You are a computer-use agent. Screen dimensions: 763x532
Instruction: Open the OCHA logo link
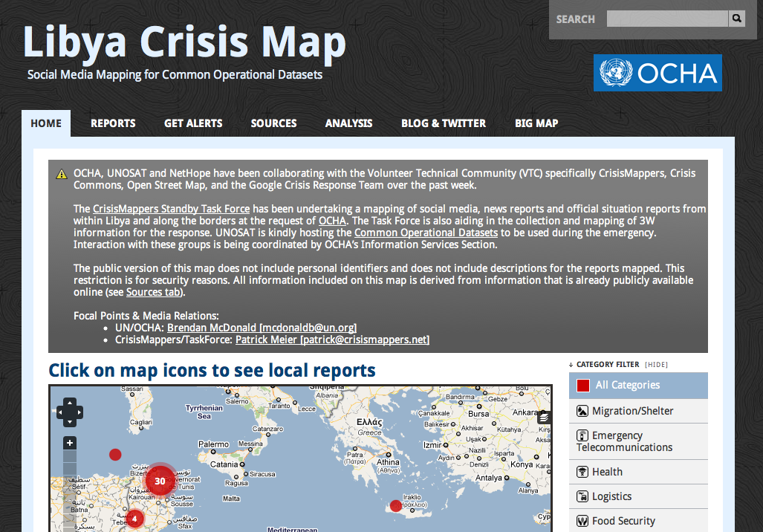[658, 73]
